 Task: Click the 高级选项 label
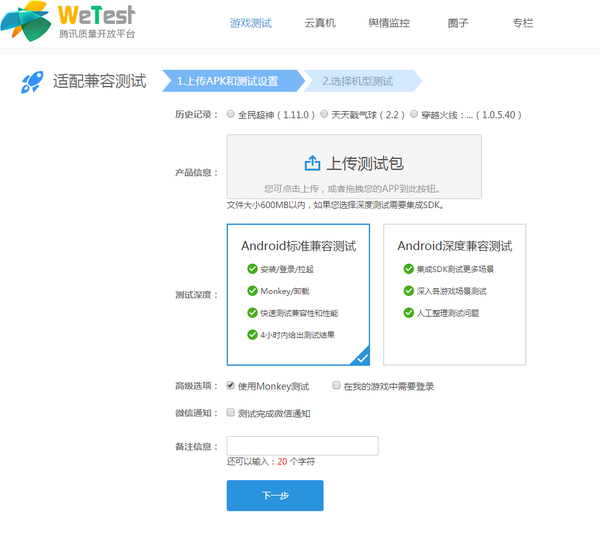point(196,386)
